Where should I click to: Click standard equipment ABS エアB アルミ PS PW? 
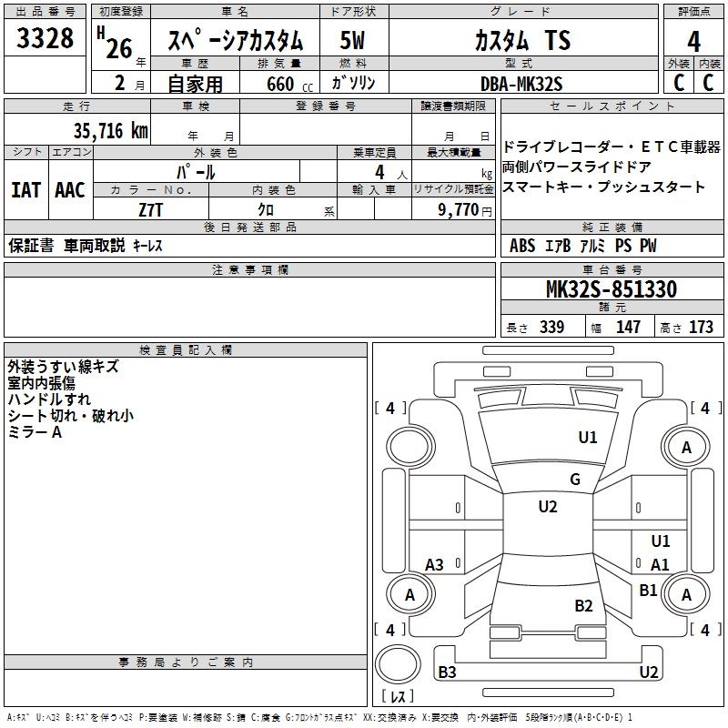(582, 245)
